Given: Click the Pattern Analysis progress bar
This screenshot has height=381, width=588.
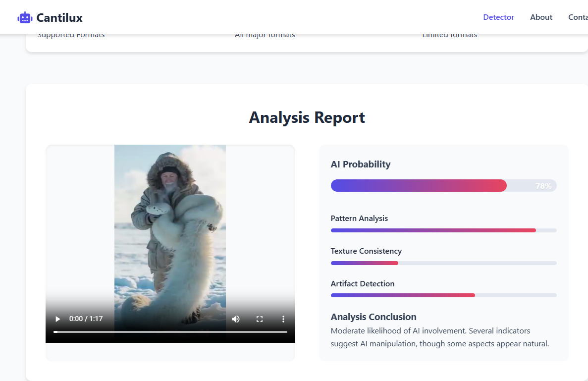Looking at the screenshot, I should click(x=443, y=230).
